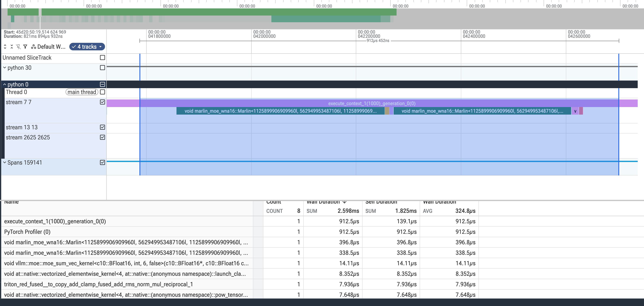Screen dimensions: 644x306
Task: Open the track filter funnel icon
Action: pyautogui.click(x=25, y=47)
